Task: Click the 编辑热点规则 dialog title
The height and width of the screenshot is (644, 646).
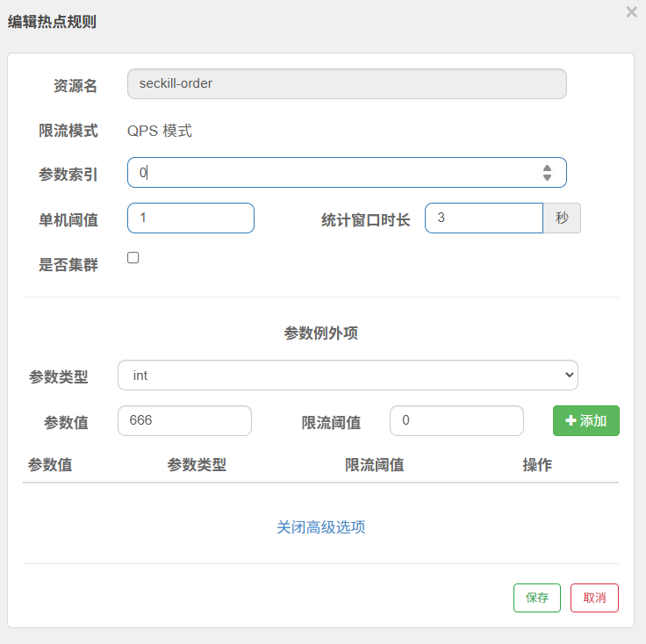Action: click(52, 22)
